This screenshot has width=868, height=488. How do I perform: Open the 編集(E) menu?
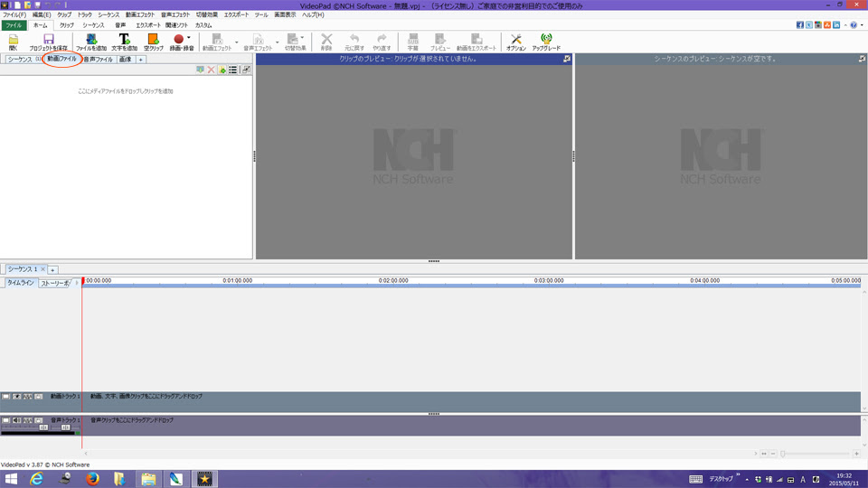pyautogui.click(x=42, y=15)
